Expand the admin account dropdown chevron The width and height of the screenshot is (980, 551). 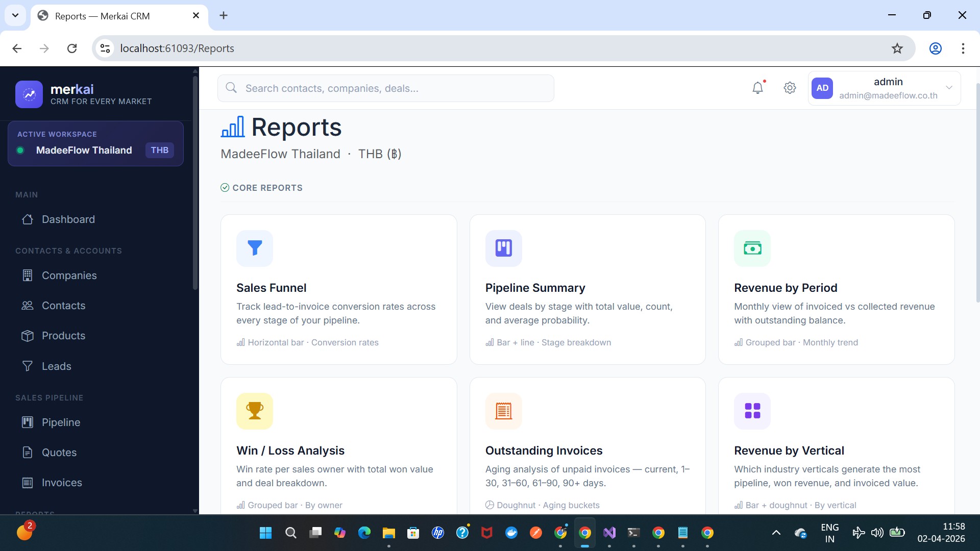coord(949,88)
